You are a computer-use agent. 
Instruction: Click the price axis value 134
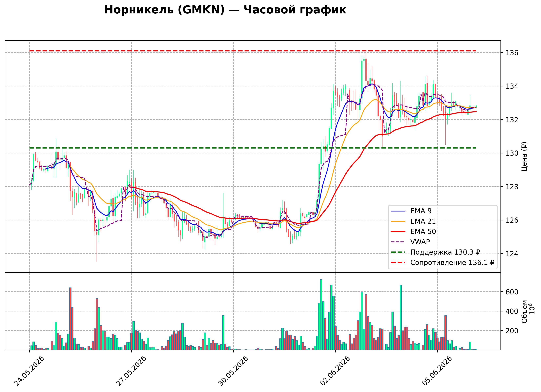pyautogui.click(x=512, y=86)
